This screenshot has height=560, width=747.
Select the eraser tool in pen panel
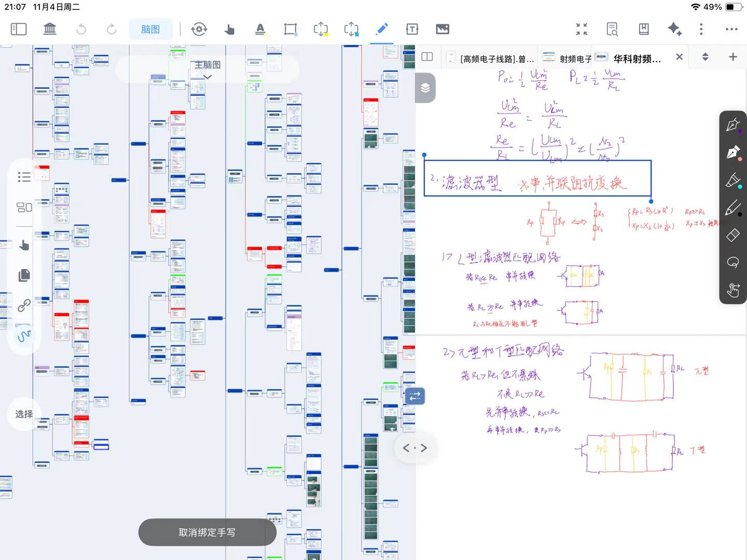tap(732, 235)
